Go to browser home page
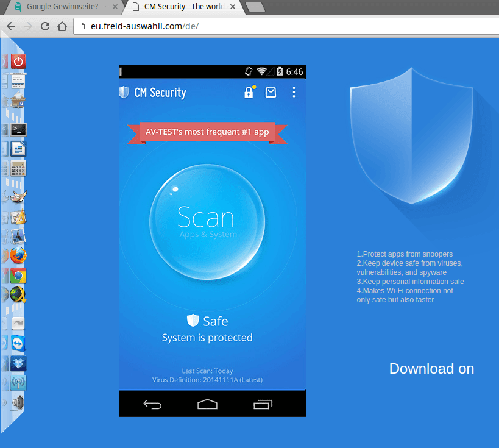 tap(62, 26)
